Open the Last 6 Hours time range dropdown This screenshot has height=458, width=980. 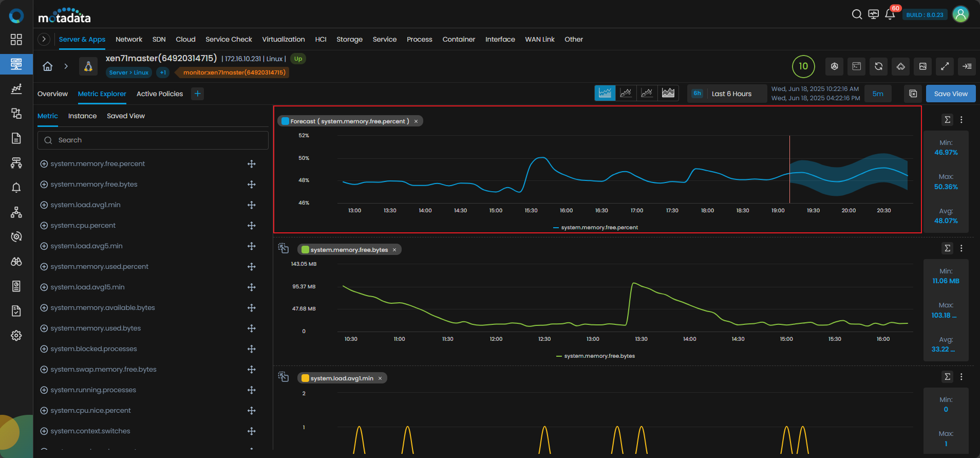pyautogui.click(x=731, y=94)
